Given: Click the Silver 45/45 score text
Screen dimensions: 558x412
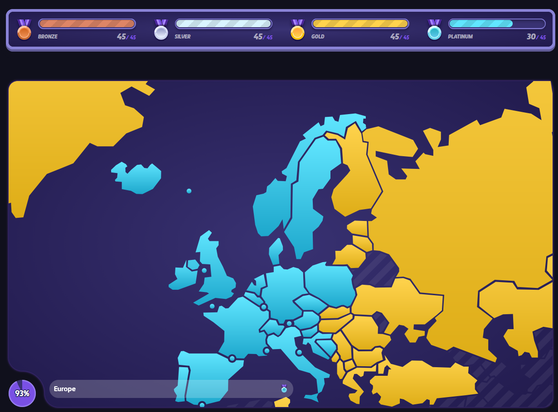Looking at the screenshot, I should (x=263, y=37).
